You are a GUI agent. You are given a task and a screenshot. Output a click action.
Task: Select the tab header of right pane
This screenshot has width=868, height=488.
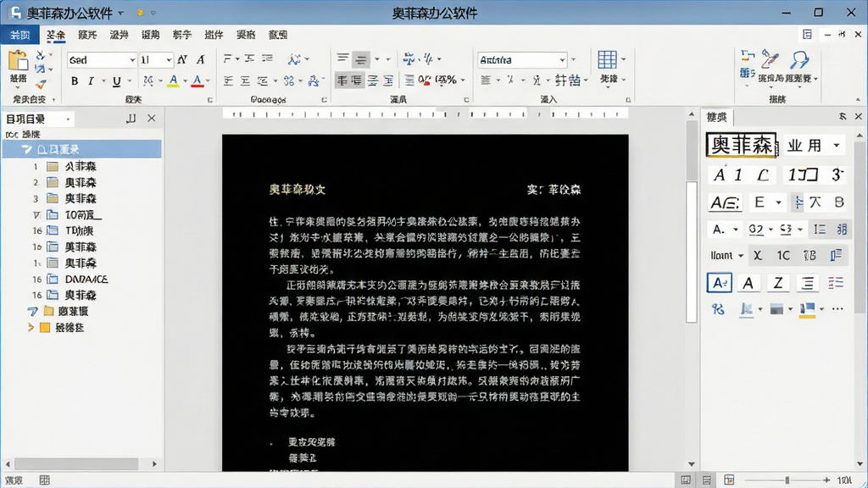(x=716, y=117)
